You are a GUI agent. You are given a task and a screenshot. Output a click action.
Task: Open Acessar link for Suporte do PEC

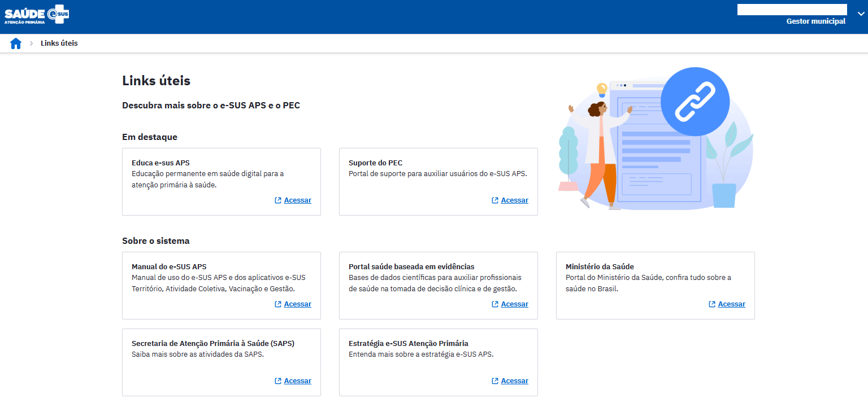click(514, 200)
